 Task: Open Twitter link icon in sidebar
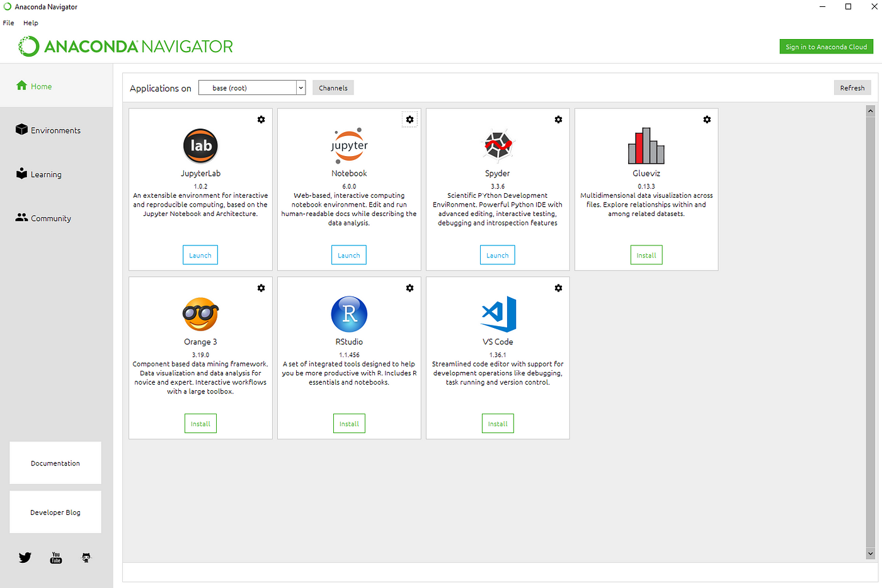click(25, 558)
